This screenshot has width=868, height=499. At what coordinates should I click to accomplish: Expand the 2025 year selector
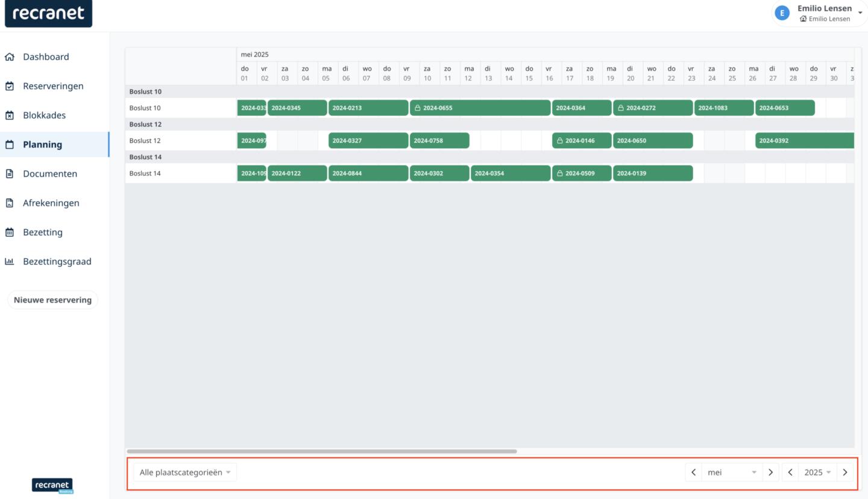coord(817,472)
